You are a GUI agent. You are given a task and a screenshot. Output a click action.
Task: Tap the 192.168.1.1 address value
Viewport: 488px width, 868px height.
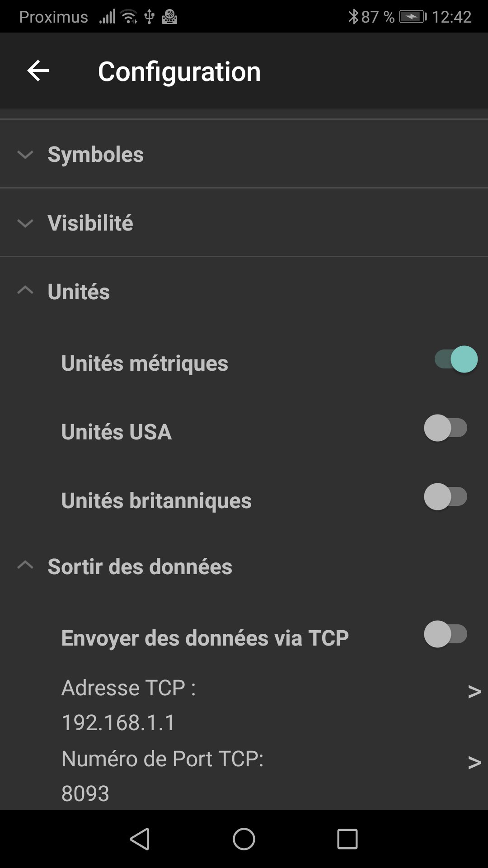pos(118,722)
